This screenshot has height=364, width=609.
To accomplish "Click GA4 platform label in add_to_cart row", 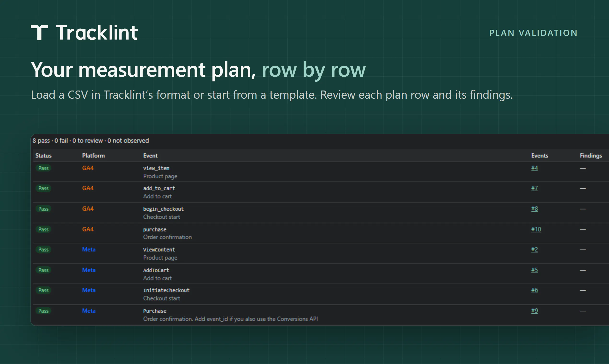I will pyautogui.click(x=88, y=188).
